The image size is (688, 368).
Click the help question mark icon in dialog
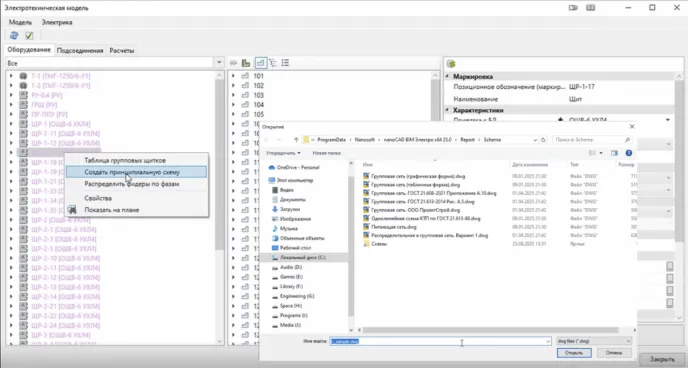click(x=629, y=153)
